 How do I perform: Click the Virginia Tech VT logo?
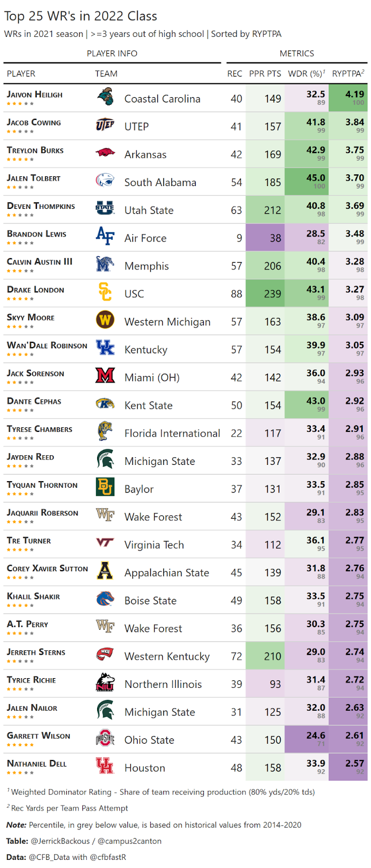(x=105, y=542)
